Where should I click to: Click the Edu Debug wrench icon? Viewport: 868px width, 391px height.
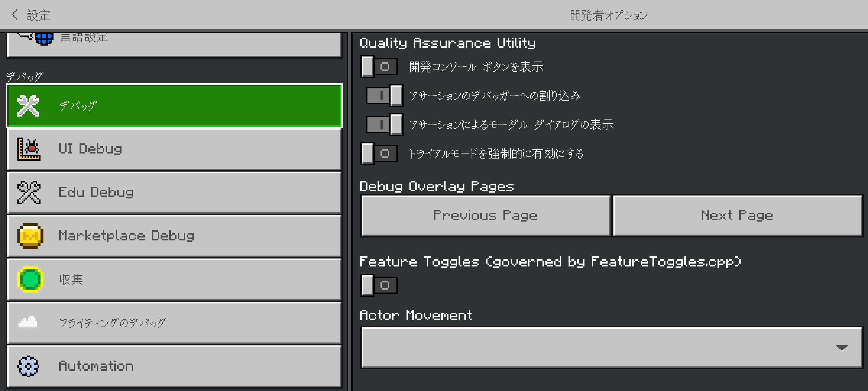(x=29, y=193)
